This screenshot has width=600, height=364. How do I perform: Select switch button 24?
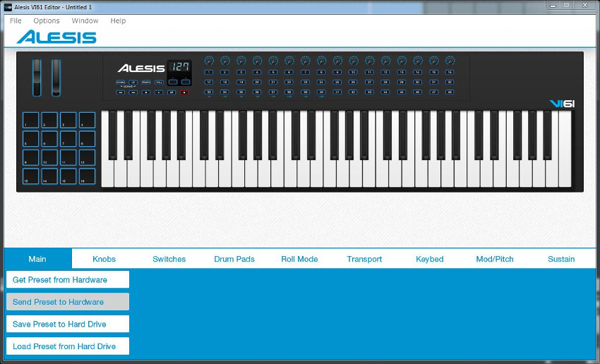click(321, 83)
